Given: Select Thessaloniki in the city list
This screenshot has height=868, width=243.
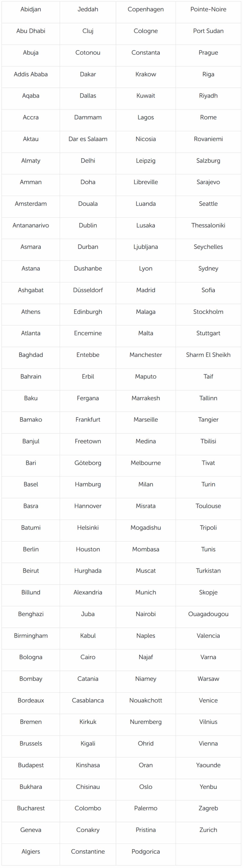Looking at the screenshot, I should click(208, 225).
